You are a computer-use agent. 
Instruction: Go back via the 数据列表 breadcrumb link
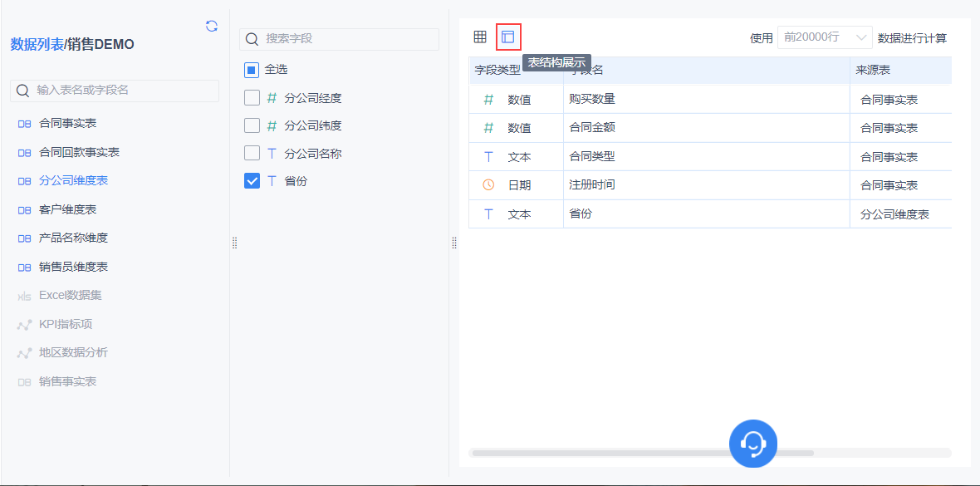coord(37,44)
